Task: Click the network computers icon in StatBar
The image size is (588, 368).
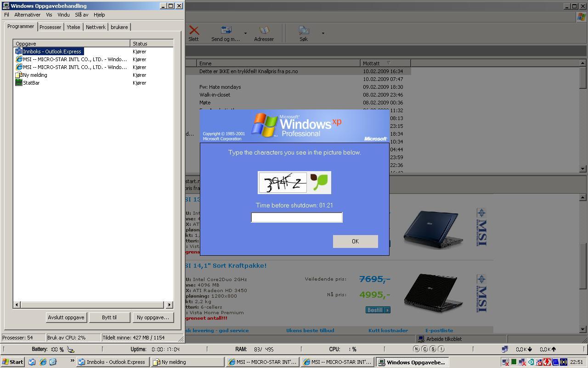Action: [x=505, y=349]
